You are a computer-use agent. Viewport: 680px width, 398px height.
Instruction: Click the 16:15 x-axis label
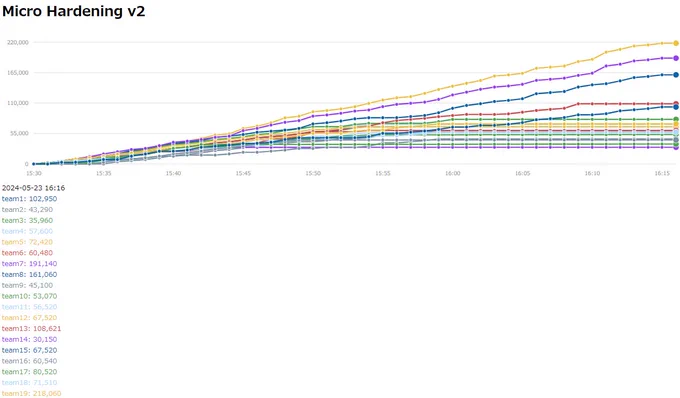tap(662, 173)
